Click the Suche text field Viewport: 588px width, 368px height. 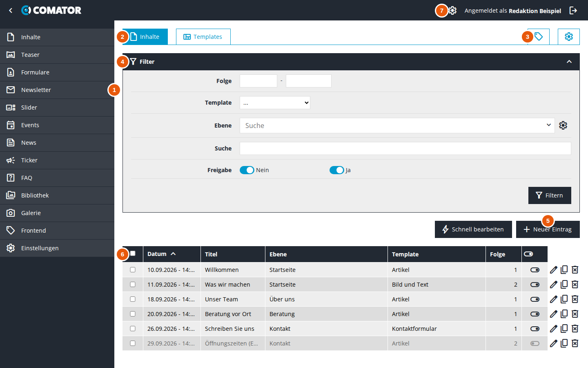pyautogui.click(x=405, y=148)
